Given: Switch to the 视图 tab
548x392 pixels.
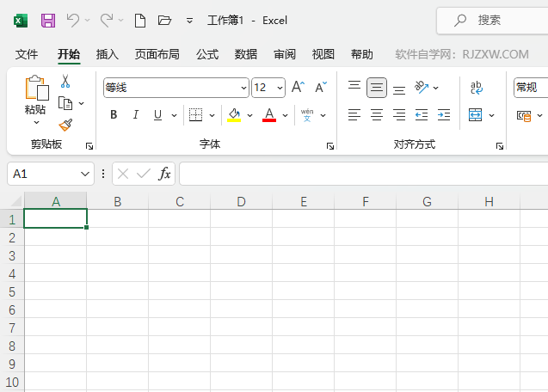Looking at the screenshot, I should pos(323,54).
